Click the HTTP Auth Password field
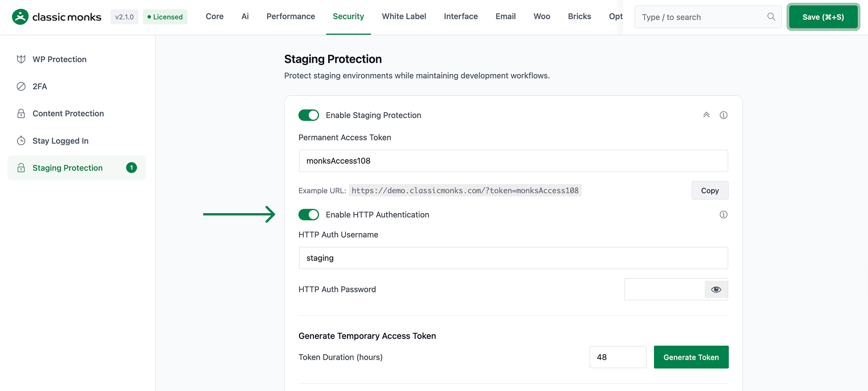This screenshot has height=391, width=868. point(665,290)
